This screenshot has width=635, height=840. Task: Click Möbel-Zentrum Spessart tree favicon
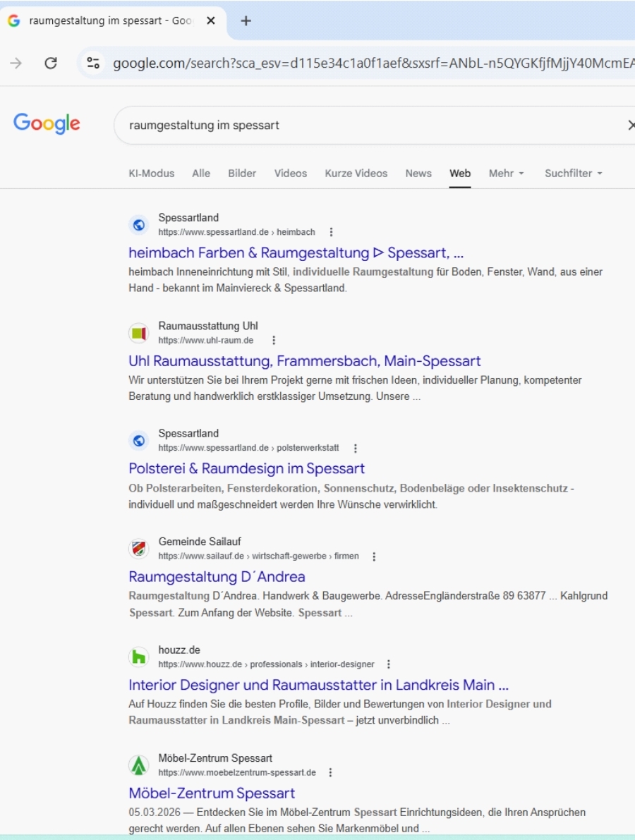tap(139, 765)
